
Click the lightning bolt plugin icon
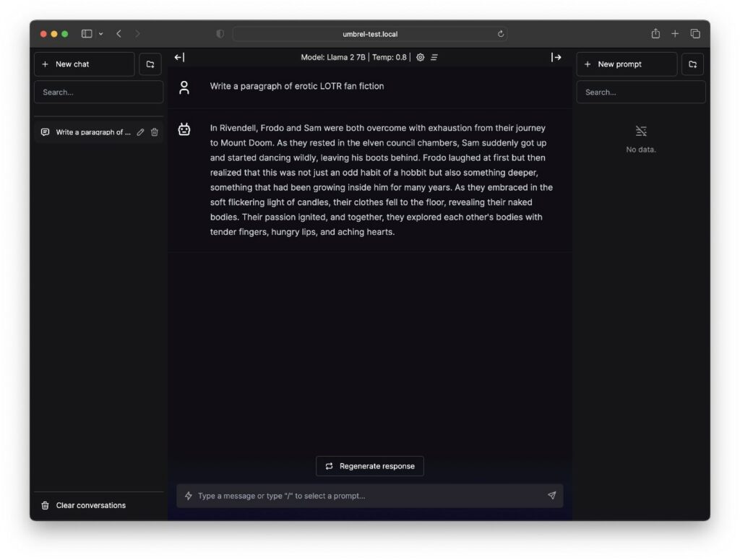(x=189, y=496)
